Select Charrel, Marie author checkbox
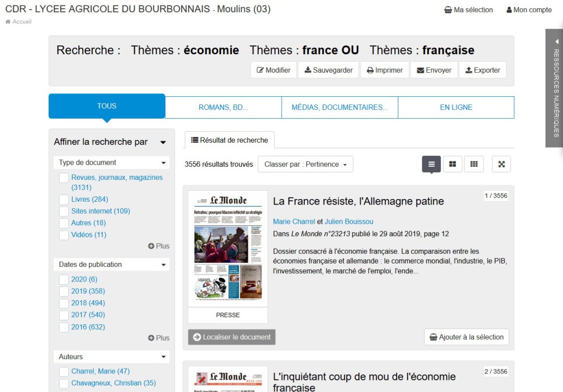 click(x=64, y=371)
